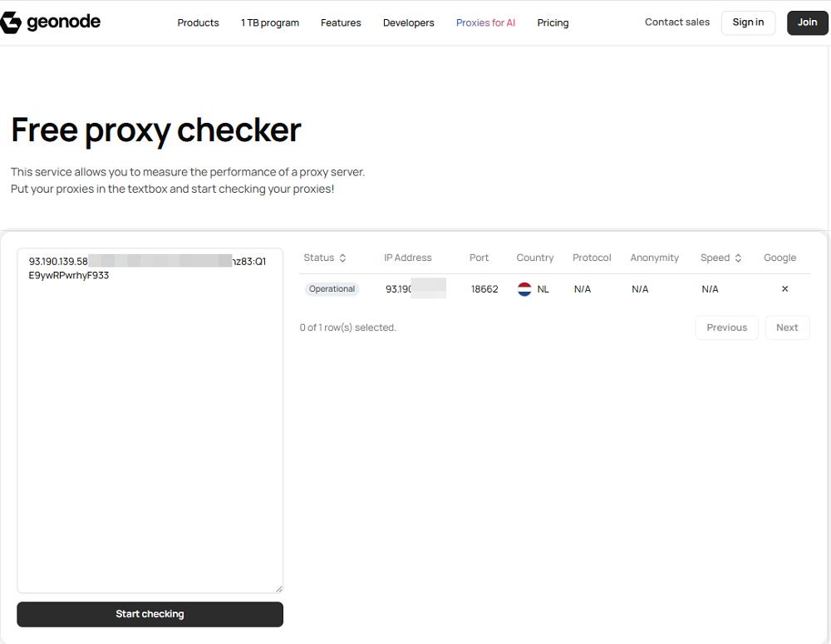Screen dimensions: 831x644
Task: Click the X mark in the Google column
Action: pos(784,288)
